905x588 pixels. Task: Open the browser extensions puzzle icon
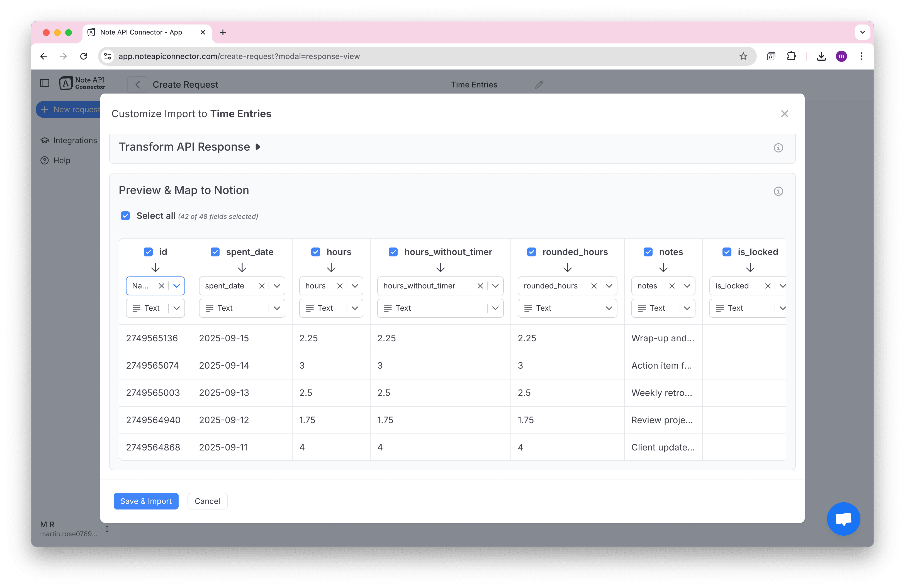click(791, 56)
